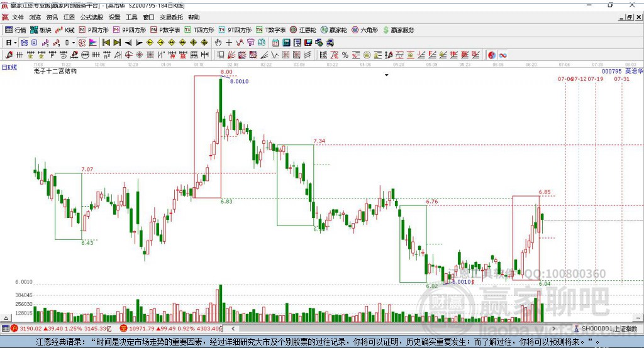This screenshot has width=644, height=348.
Task: Open the T四方形 tool
Action: pos(199,30)
